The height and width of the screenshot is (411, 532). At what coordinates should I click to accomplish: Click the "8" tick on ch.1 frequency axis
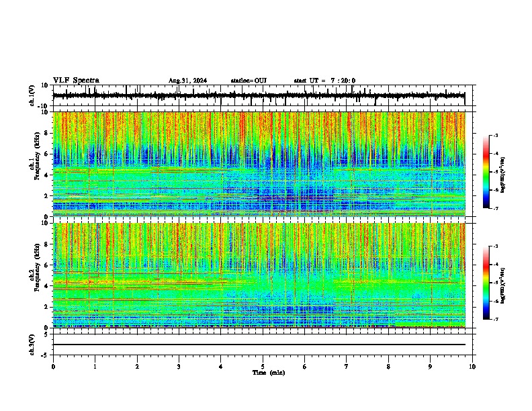coord(47,133)
